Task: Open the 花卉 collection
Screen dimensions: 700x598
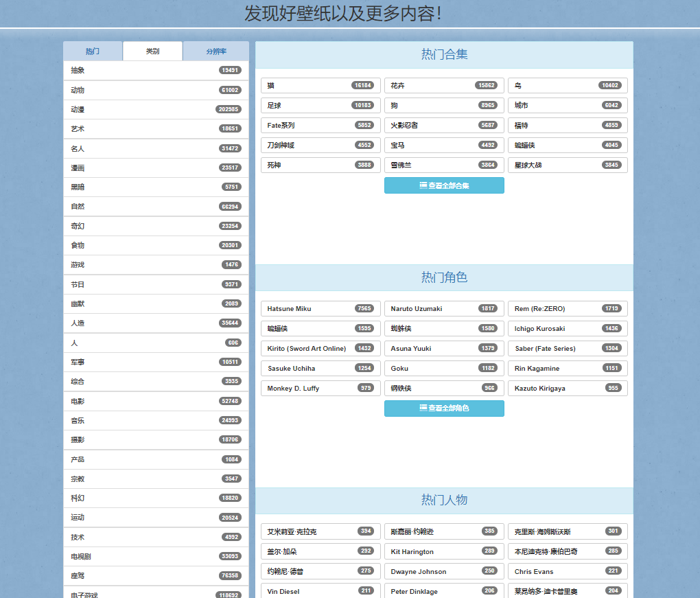Action: (x=444, y=85)
